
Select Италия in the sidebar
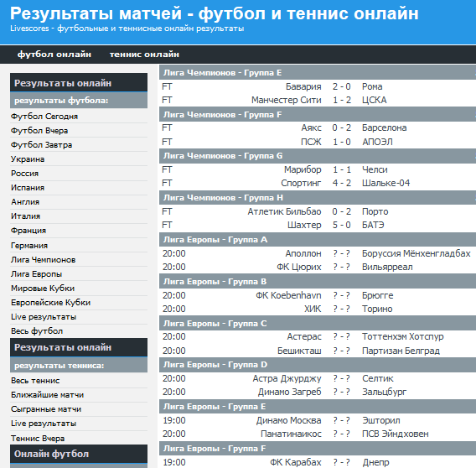click(25, 216)
